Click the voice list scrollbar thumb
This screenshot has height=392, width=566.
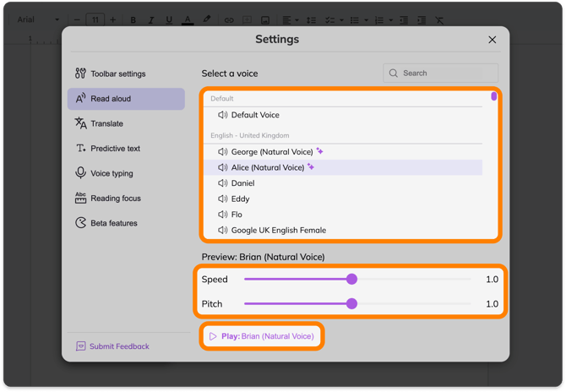pos(494,96)
